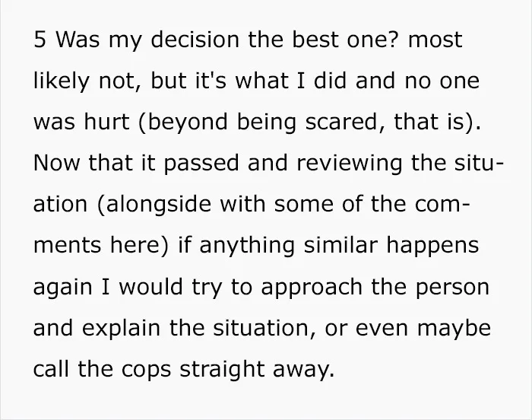The height and width of the screenshot is (420, 532).
Task: Click the number 5 at paragraph start
Action: tap(40, 40)
